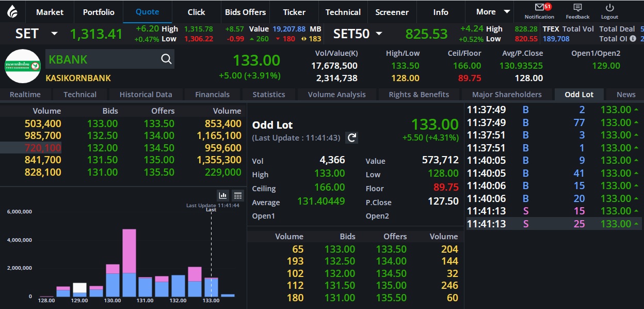644x309 pixels.
Task: Click the Odd Lot heading
Action: coord(272,125)
